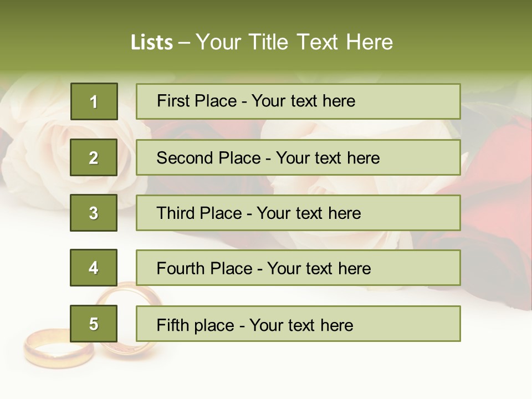Click the number 2 box
The width and height of the screenshot is (532, 399).
(x=94, y=157)
